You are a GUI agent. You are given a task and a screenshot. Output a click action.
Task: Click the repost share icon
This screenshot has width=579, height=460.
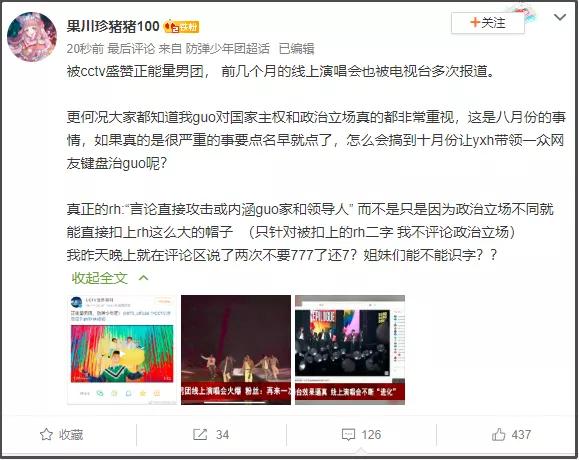[x=200, y=435]
